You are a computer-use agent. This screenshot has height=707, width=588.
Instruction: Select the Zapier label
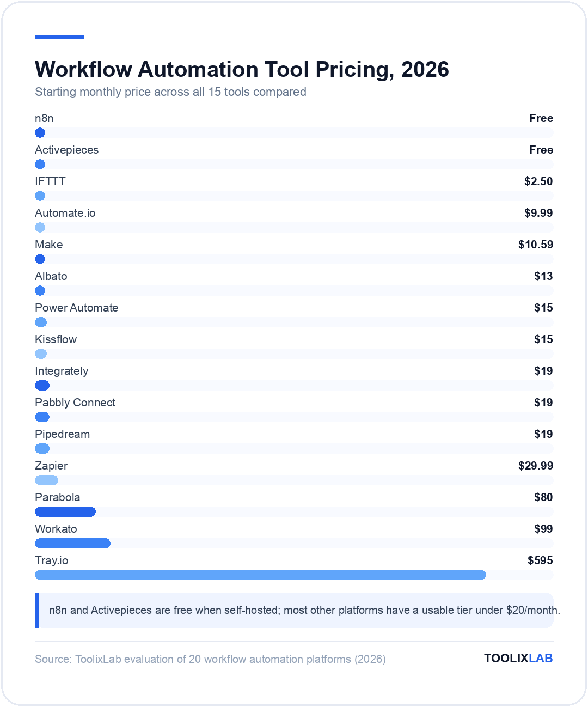51,466
